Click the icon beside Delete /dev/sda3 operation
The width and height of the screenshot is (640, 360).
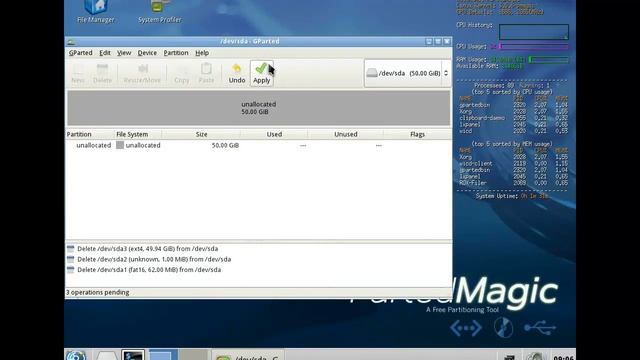(x=71, y=249)
